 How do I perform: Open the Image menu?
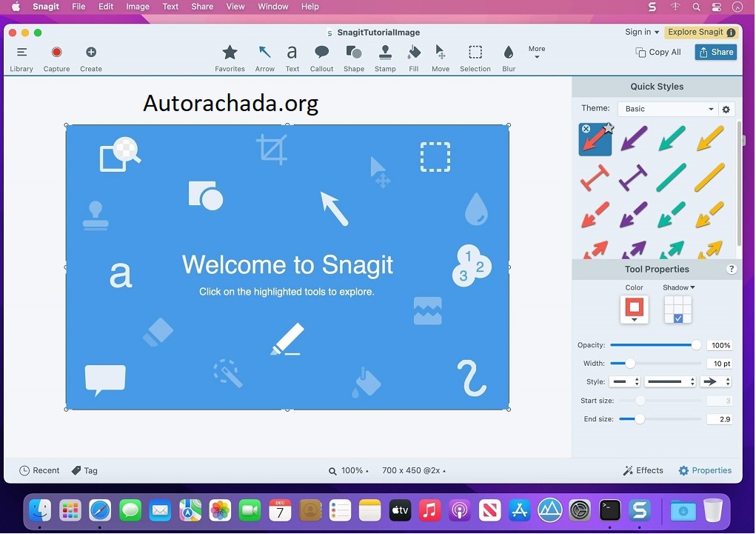[x=138, y=7]
